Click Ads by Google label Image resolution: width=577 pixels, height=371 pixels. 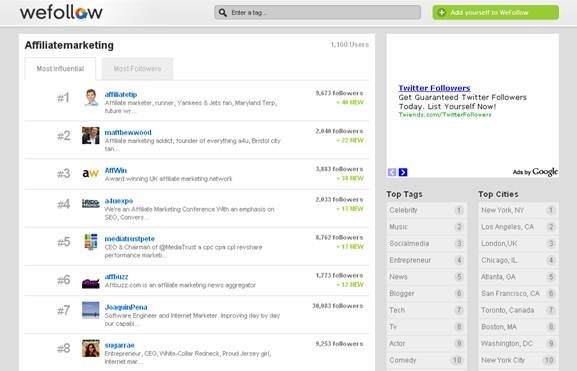click(x=535, y=172)
